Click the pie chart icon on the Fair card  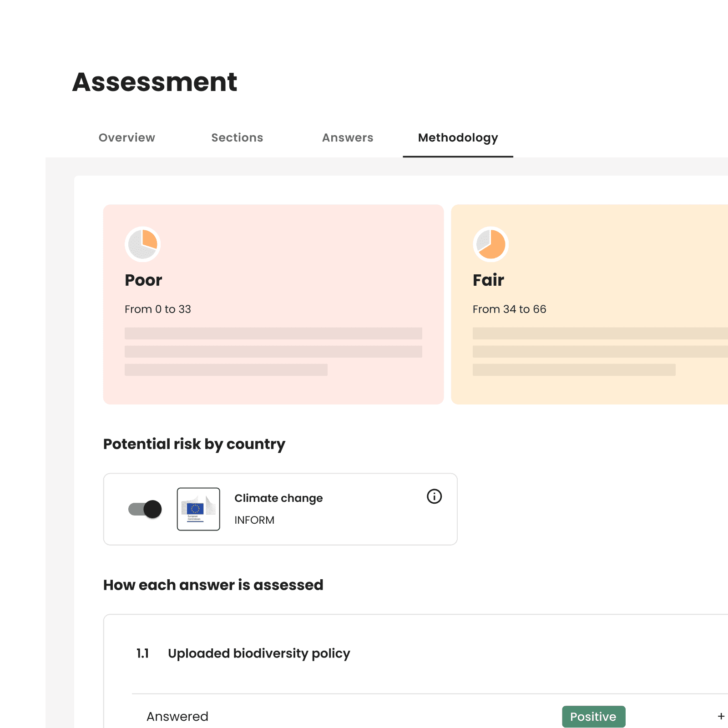(x=490, y=244)
